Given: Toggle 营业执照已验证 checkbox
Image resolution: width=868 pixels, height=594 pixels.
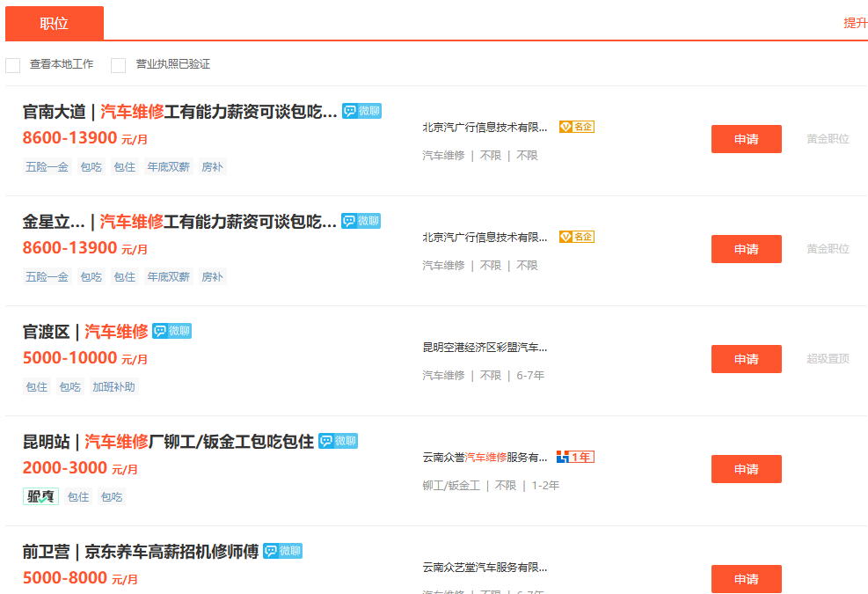Looking at the screenshot, I should coord(119,65).
